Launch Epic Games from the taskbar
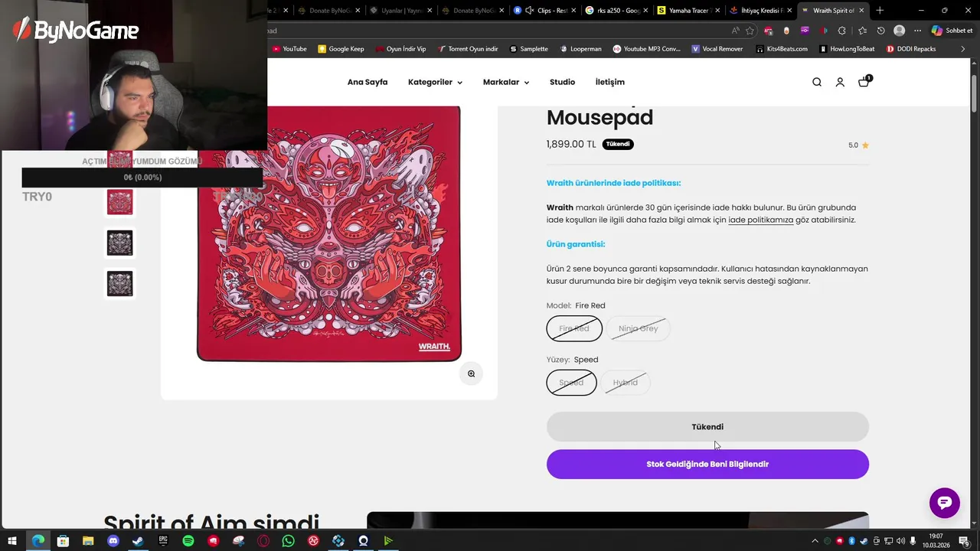 click(x=163, y=541)
